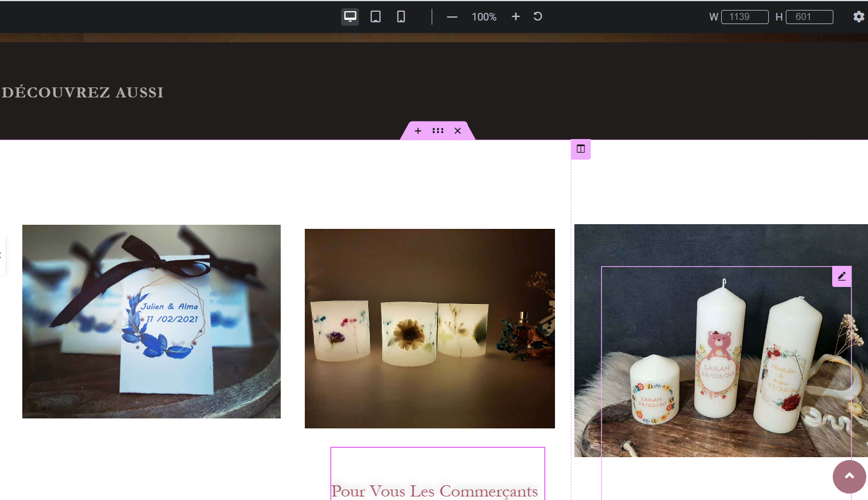
Task: Click the scroll-to-top arrow button
Action: point(849,477)
